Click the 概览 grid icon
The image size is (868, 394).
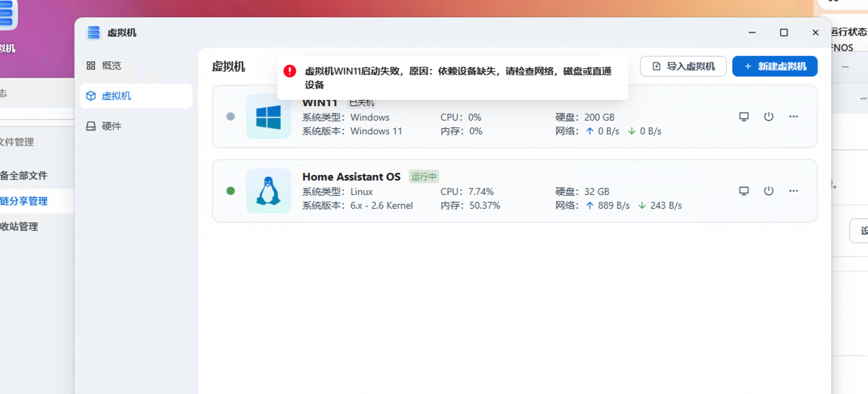91,65
